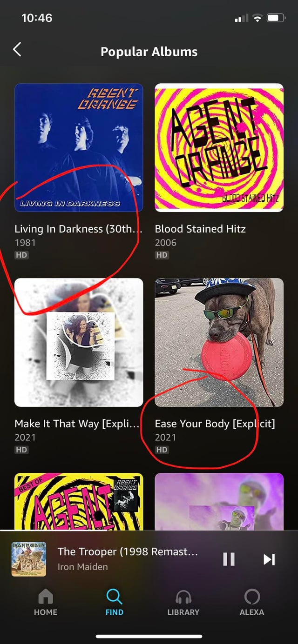Open Living In Darkness album cover
Image resolution: width=298 pixels, height=644 pixels.
pos(79,147)
